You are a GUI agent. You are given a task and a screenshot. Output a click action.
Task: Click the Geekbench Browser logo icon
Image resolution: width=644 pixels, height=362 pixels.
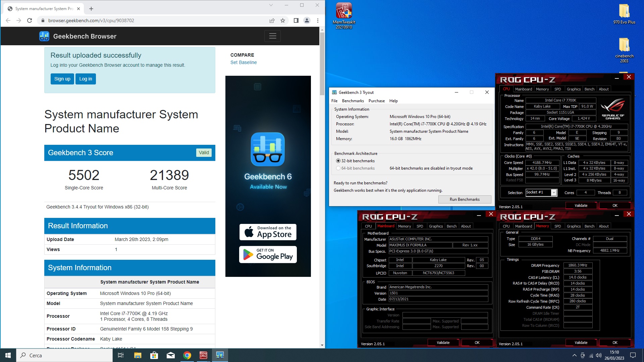pos(44,36)
